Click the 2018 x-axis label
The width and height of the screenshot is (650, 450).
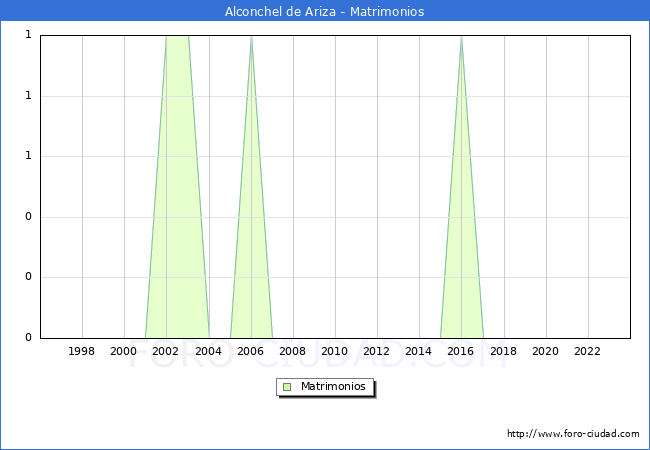click(504, 351)
